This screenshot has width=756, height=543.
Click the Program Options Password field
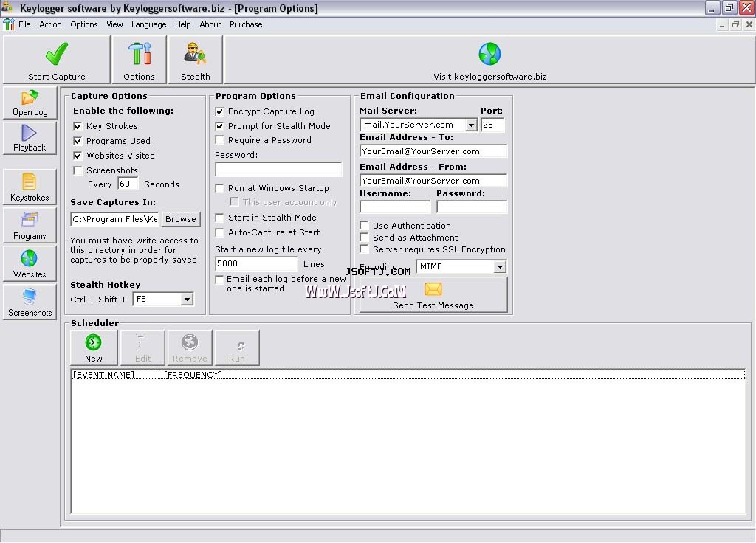pyautogui.click(x=278, y=169)
